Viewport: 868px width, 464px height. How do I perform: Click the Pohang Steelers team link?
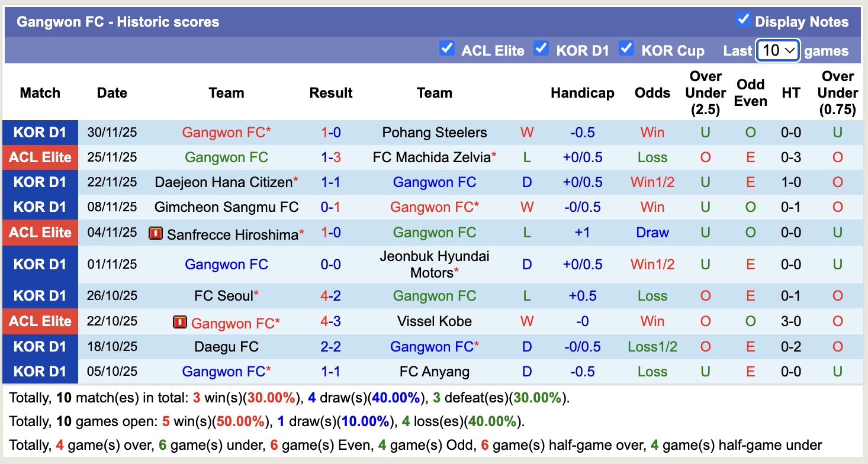[x=435, y=133]
